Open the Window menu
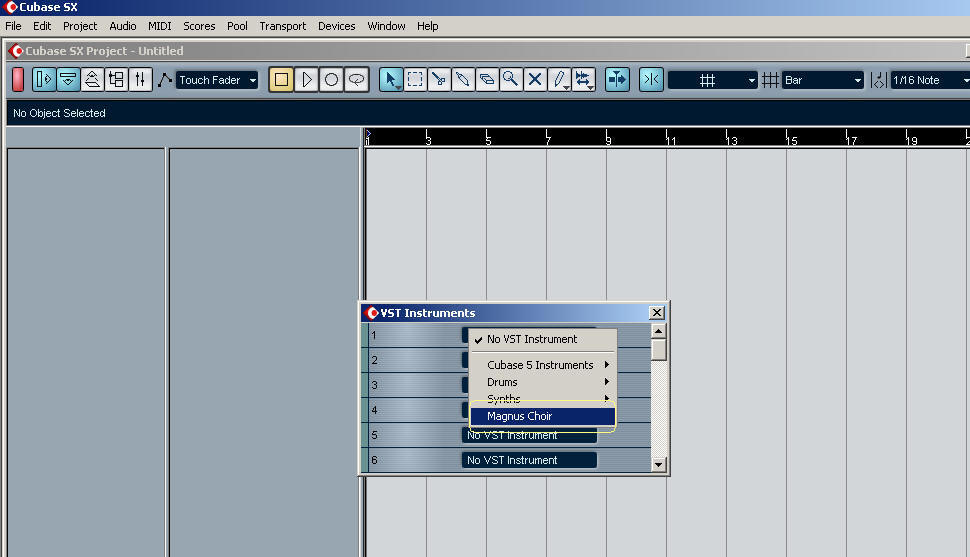Screen dimensions: 970x557 [386, 26]
